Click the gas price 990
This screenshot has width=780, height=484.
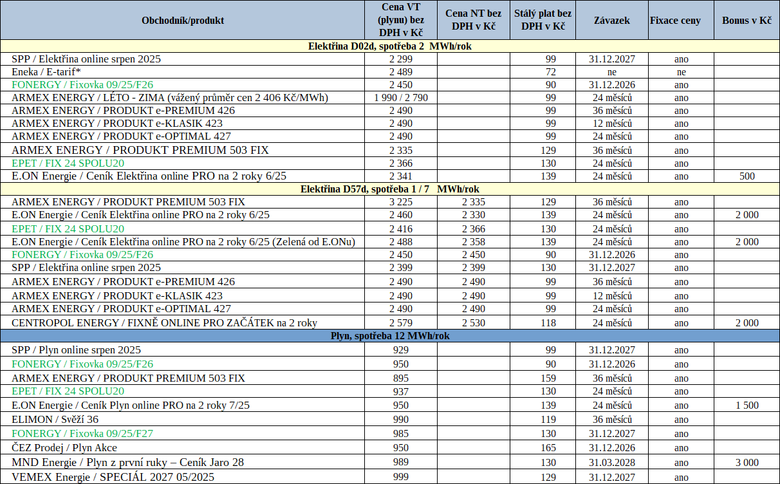pyautogui.click(x=401, y=419)
